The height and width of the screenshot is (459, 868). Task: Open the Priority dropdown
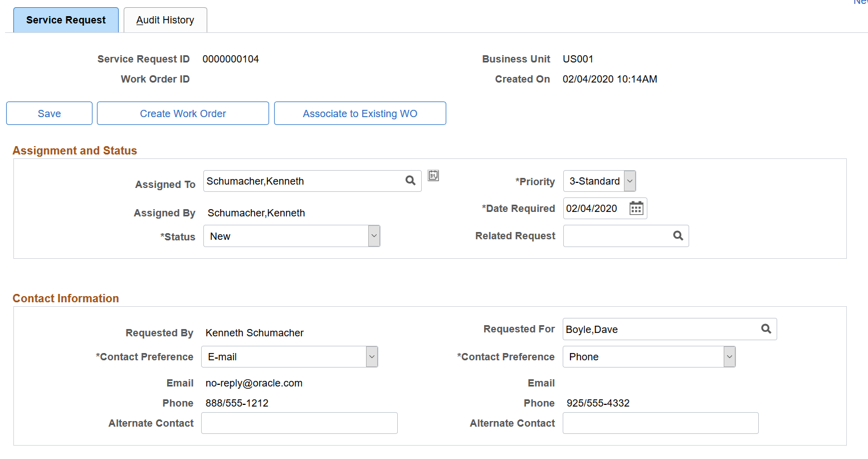(x=630, y=181)
